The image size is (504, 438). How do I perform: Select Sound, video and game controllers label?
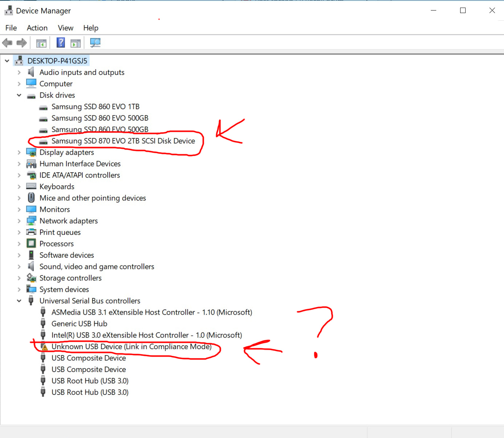97,266
